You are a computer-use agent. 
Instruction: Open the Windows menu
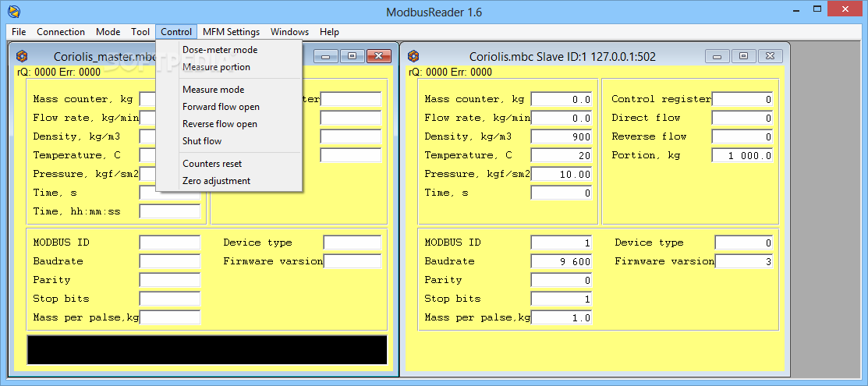coord(289,31)
